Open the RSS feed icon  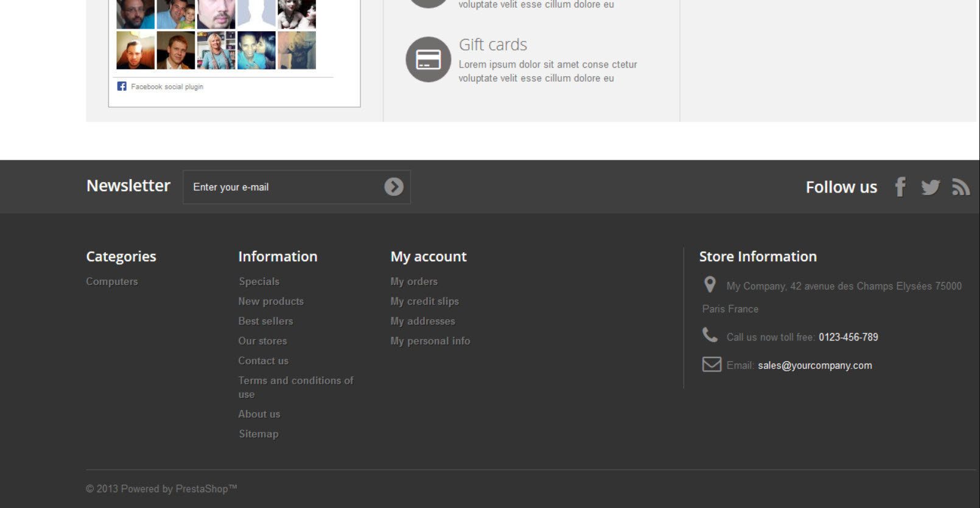(x=961, y=187)
